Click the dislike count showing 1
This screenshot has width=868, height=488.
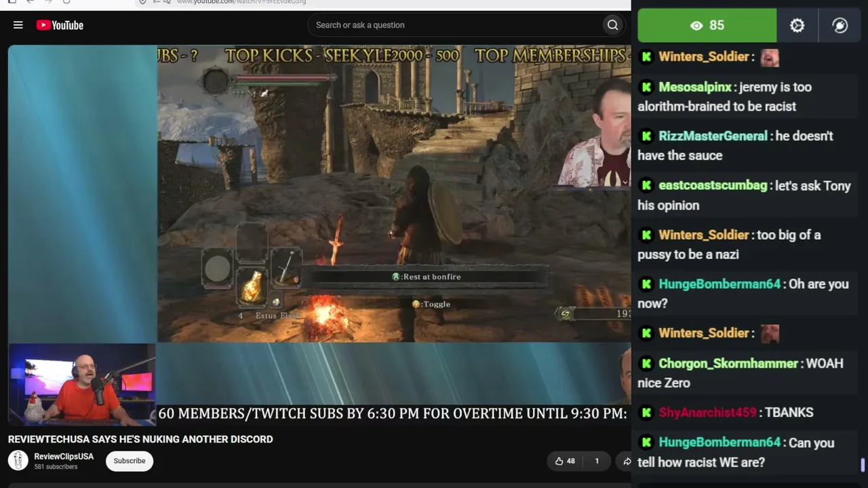click(x=597, y=461)
